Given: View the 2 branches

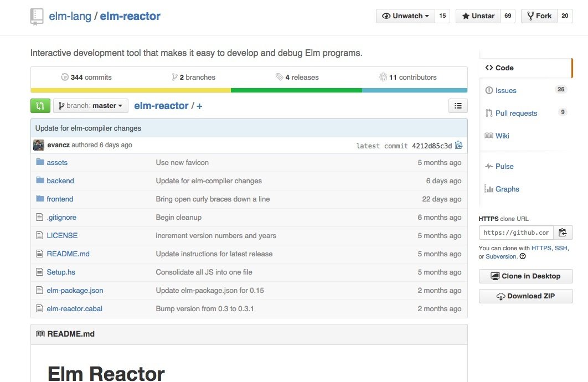Looking at the screenshot, I should [x=193, y=77].
